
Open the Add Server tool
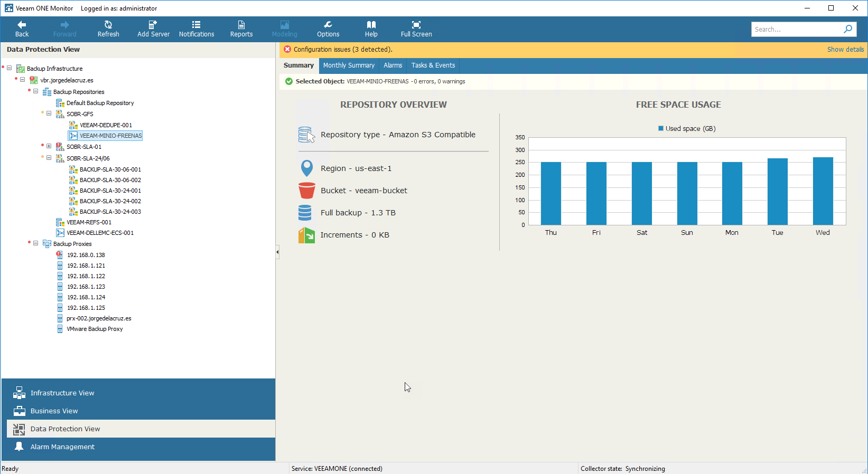pos(153,25)
